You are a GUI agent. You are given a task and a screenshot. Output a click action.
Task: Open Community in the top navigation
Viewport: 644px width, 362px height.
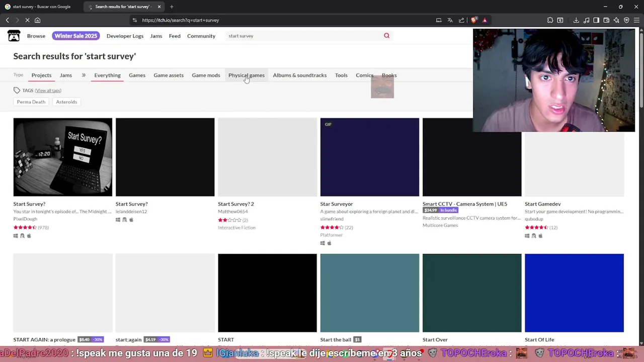201,36
